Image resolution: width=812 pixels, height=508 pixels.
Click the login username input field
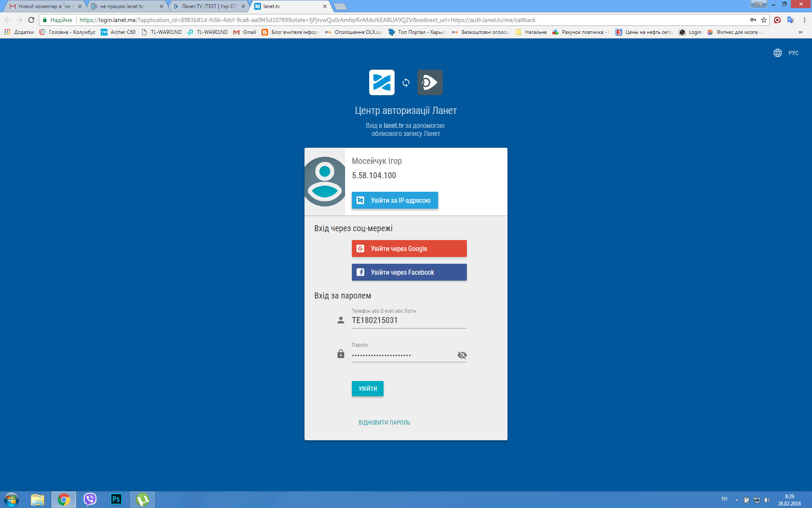pyautogui.click(x=409, y=320)
